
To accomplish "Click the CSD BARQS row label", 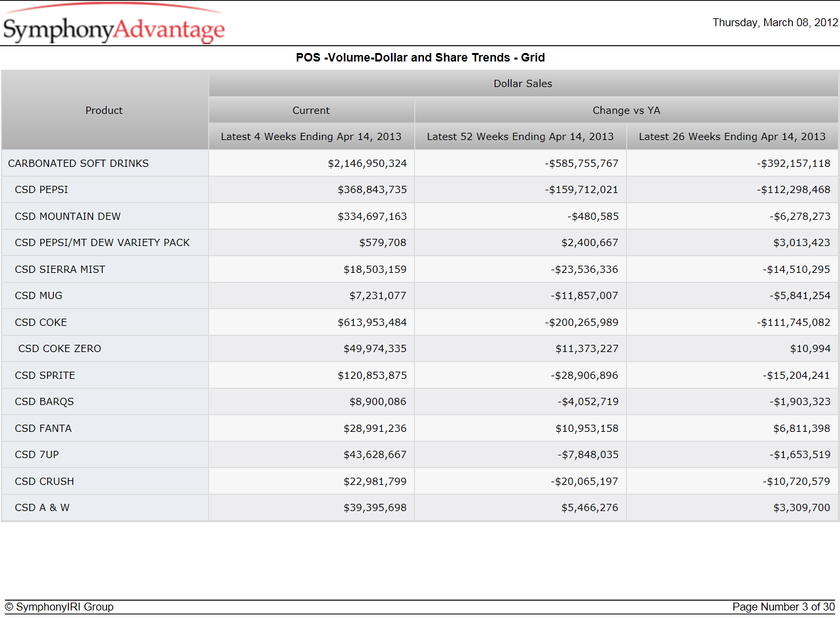I will click(44, 402).
